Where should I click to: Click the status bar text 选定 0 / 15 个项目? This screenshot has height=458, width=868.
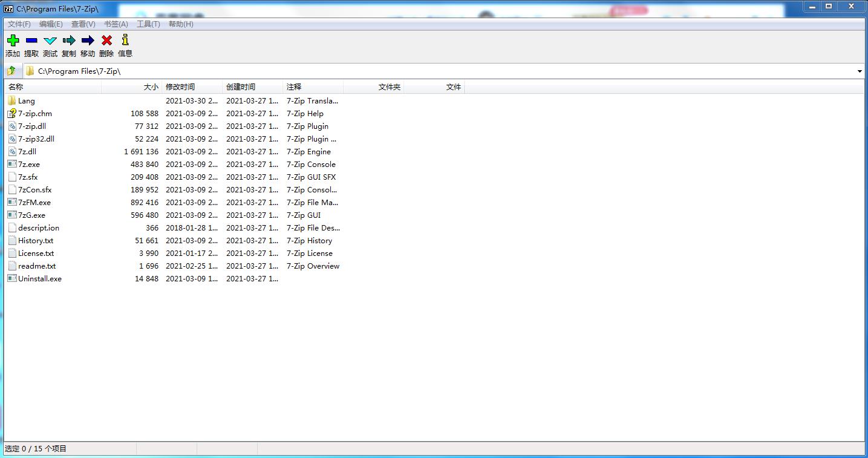[36, 449]
